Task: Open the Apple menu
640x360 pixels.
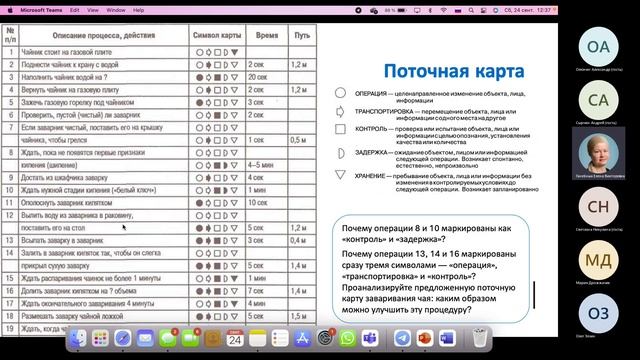Action: pyautogui.click(x=10, y=10)
